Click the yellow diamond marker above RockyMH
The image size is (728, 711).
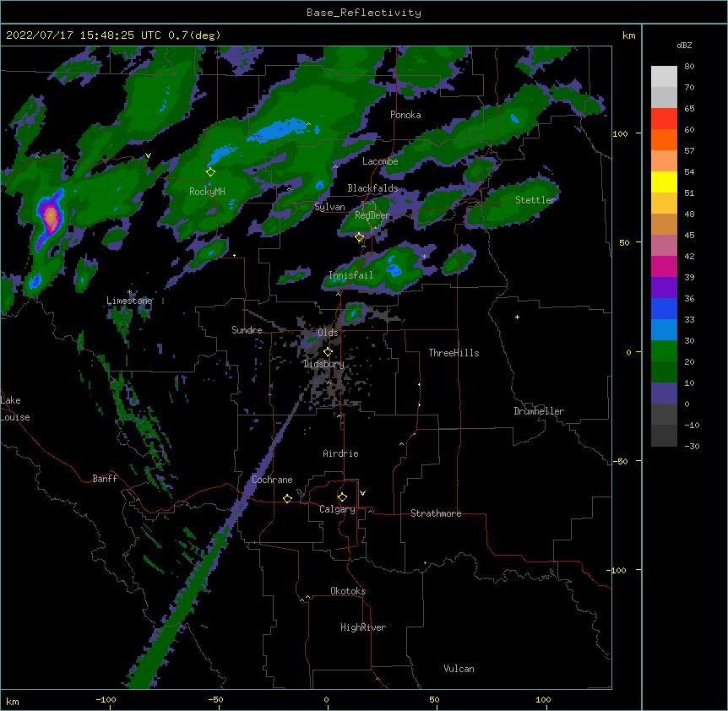pos(210,172)
